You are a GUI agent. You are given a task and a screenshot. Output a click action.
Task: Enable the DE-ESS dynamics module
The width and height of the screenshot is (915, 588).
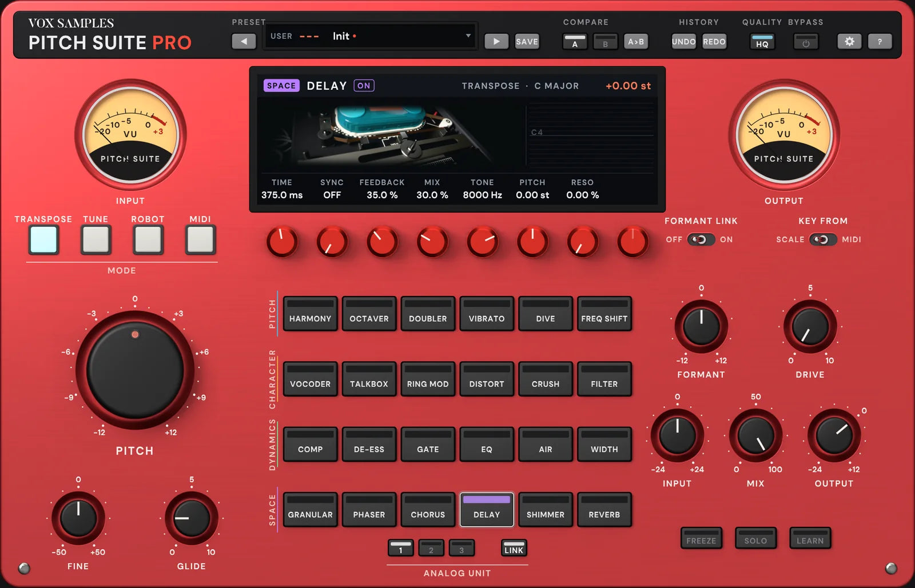click(x=369, y=444)
